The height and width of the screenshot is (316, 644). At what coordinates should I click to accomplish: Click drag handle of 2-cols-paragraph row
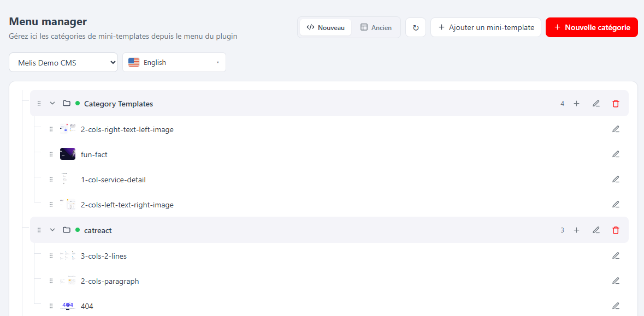pyautogui.click(x=51, y=281)
